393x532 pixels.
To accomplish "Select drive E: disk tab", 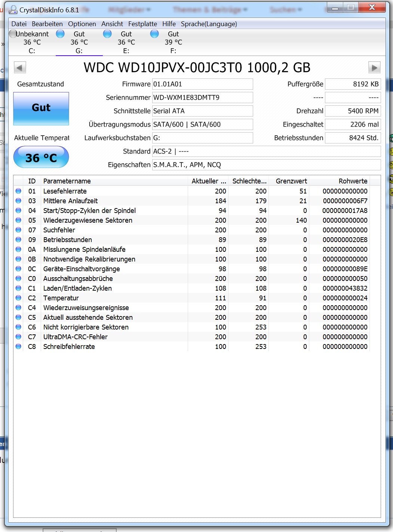I will pyautogui.click(x=126, y=42).
